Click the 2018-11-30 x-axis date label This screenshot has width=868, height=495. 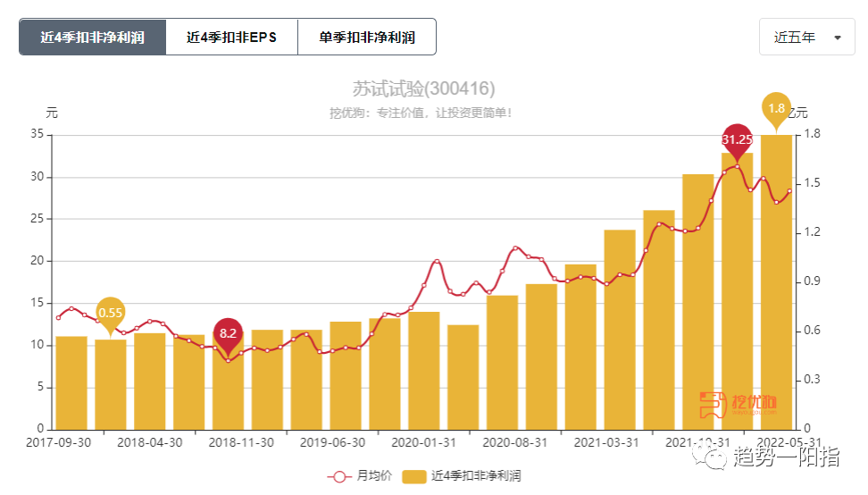click(241, 443)
